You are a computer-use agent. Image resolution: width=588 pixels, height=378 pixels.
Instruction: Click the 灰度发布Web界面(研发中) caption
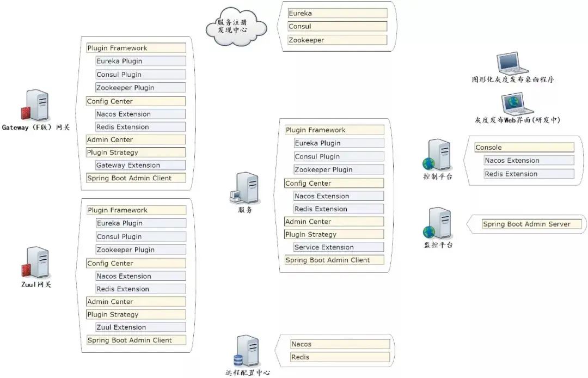517,120
